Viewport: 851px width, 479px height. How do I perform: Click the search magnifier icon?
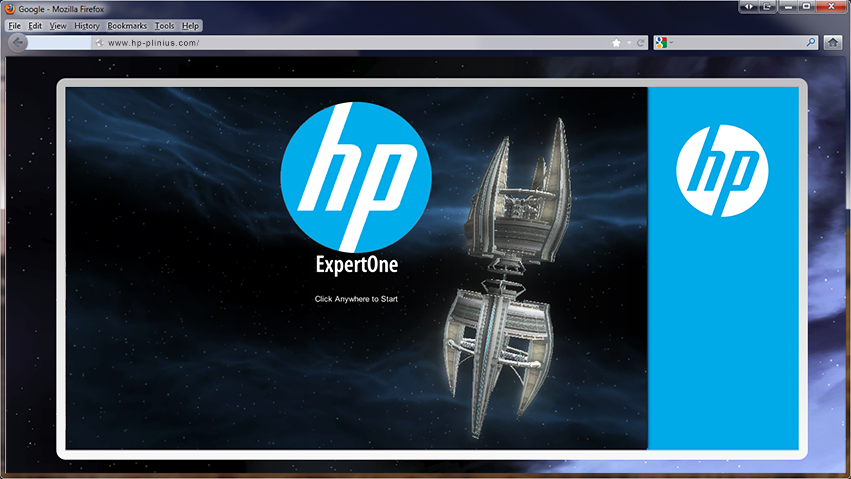coord(811,42)
